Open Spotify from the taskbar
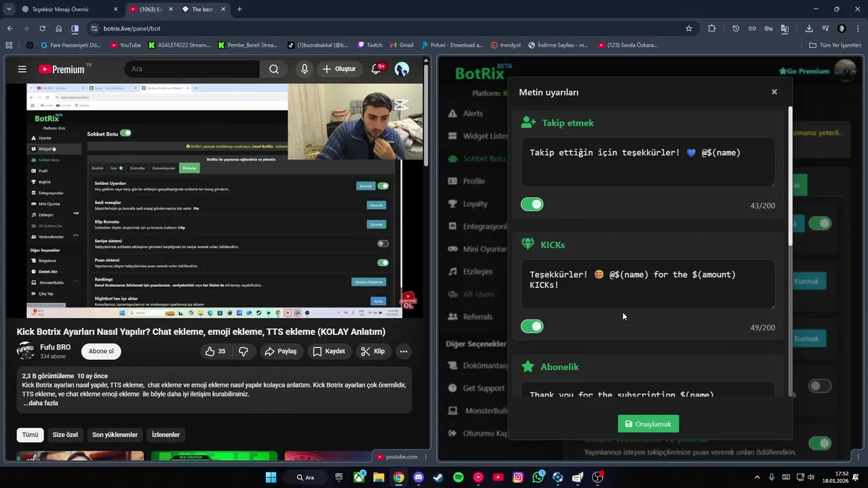 [458, 477]
